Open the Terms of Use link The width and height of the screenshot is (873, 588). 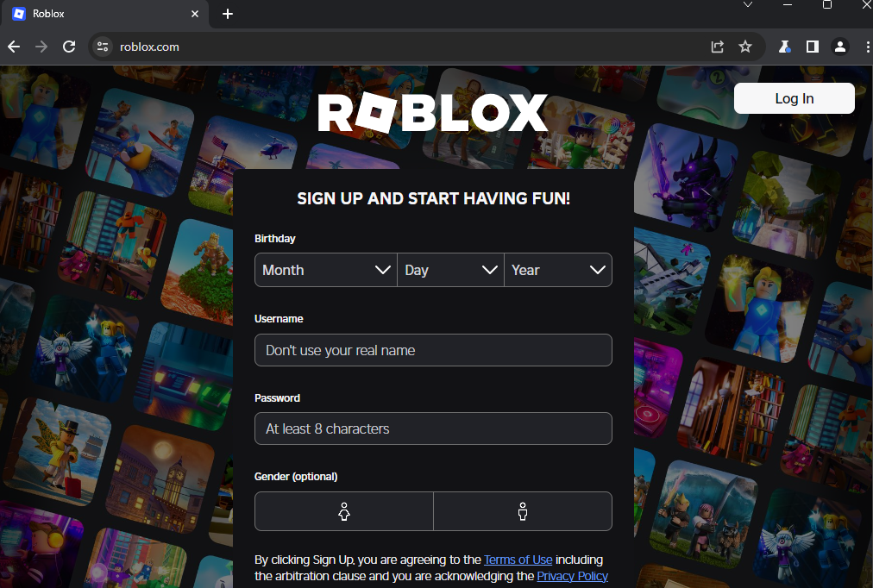[518, 560]
